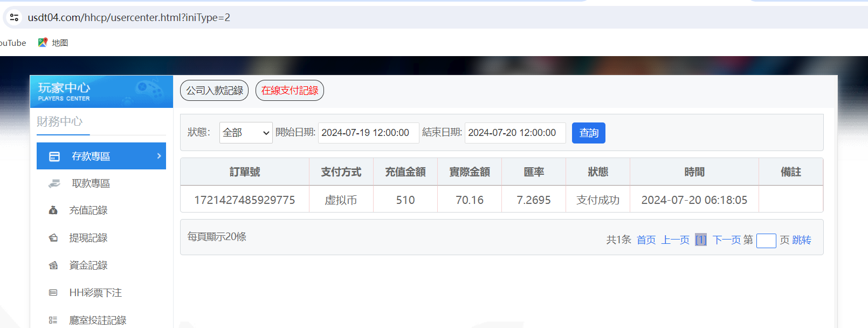Click the site info icon in address bar
The height and width of the screenshot is (328, 868).
(15, 17)
